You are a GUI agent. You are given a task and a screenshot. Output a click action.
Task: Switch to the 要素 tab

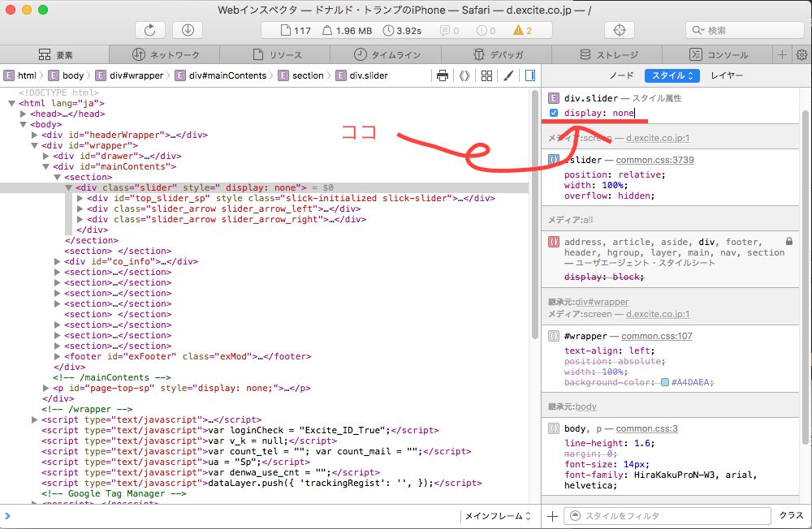coord(55,54)
